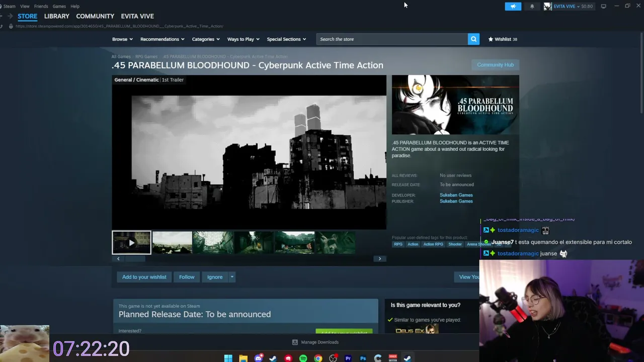Open the Sukeban Games developer link
Screen dimensions: 644x362
coord(456,195)
